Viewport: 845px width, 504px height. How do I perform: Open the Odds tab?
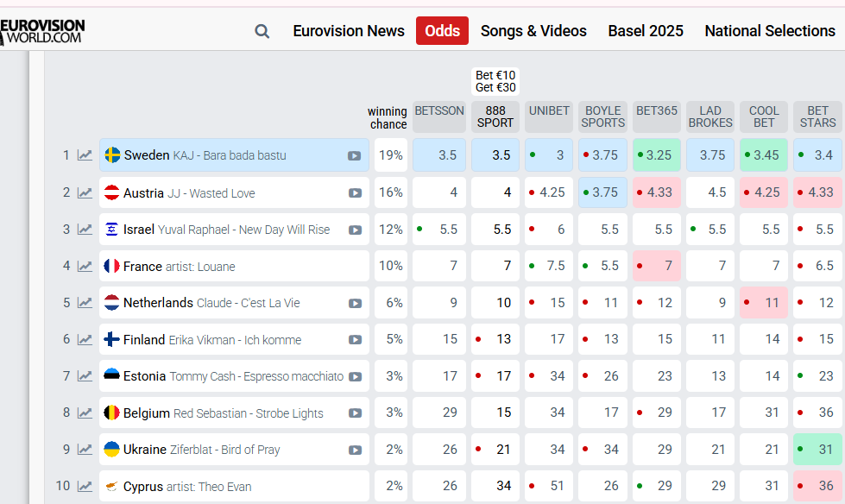(x=443, y=31)
